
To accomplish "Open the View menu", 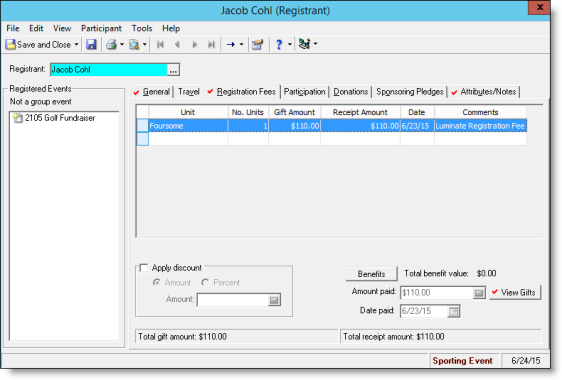I will point(62,28).
